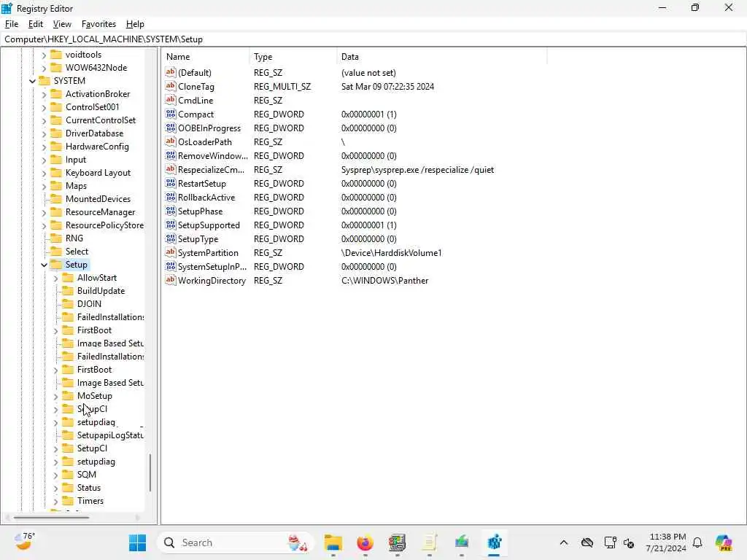Collapse the Setup key
Image resolution: width=747 pixels, height=560 pixels.
(x=44, y=265)
